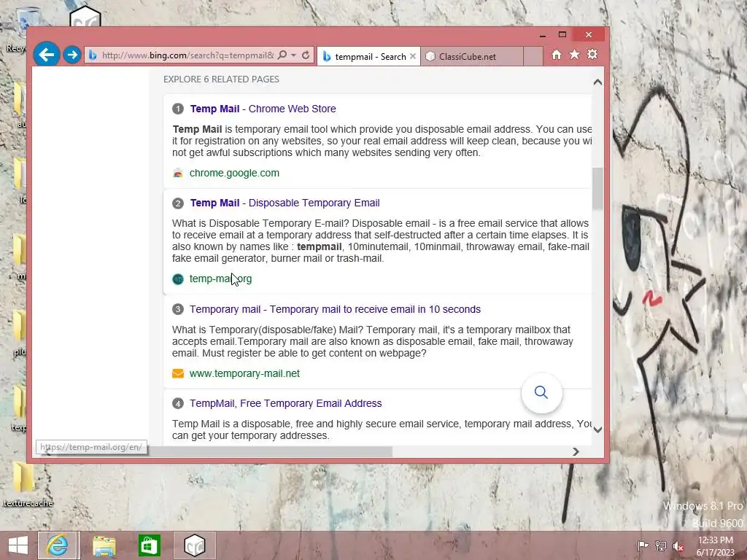Viewport: 747px width, 560px height.
Task: Click result number 4 badge
Action: click(x=178, y=404)
